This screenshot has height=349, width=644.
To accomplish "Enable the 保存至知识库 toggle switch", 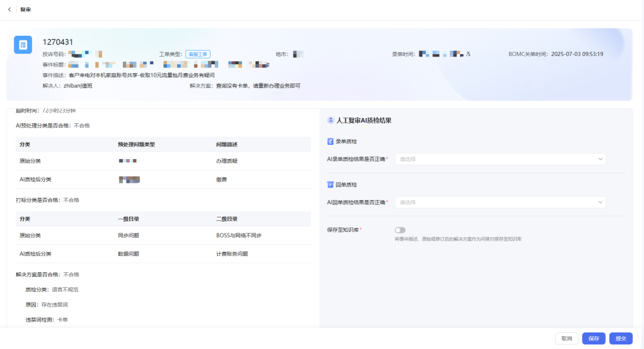I will coord(400,230).
